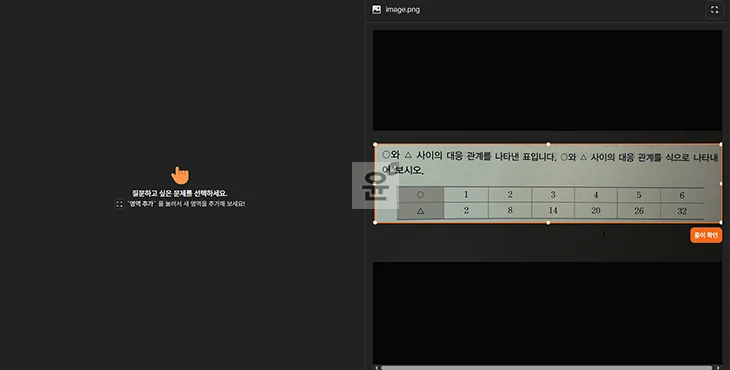Click the top-center handle of the orange selection
The width and height of the screenshot is (730, 370).
coord(548,144)
